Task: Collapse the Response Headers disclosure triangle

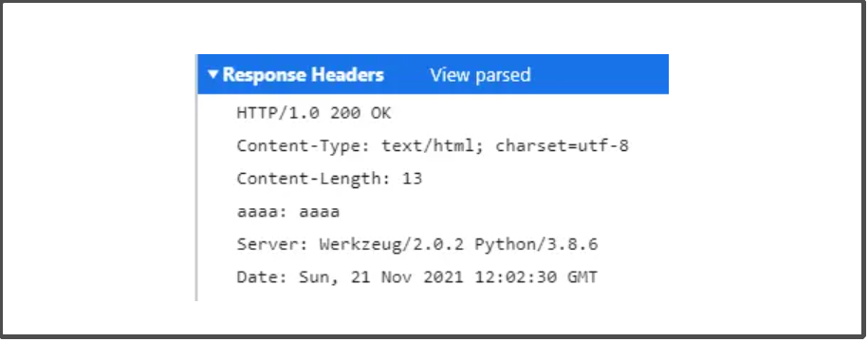Action: click(213, 74)
